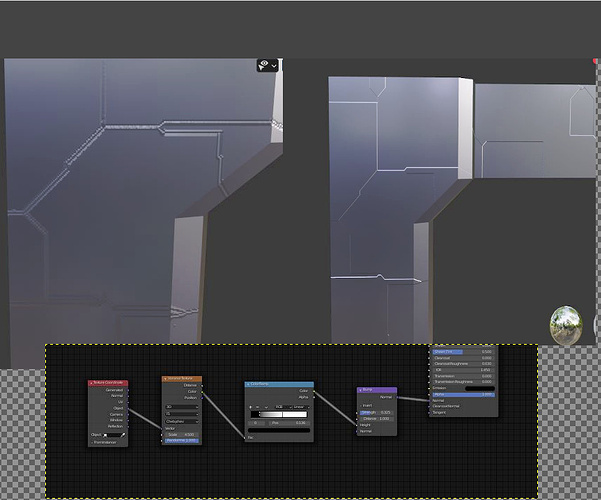Open the dropdown arrow beside the visibility icon
The image size is (601, 500).
[x=274, y=66]
